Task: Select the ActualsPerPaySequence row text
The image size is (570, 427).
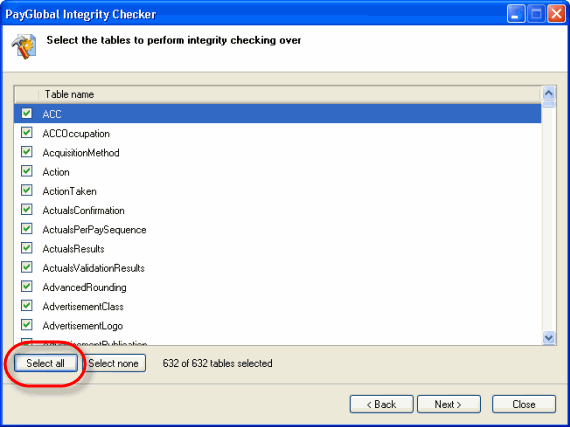Action: [x=94, y=230]
